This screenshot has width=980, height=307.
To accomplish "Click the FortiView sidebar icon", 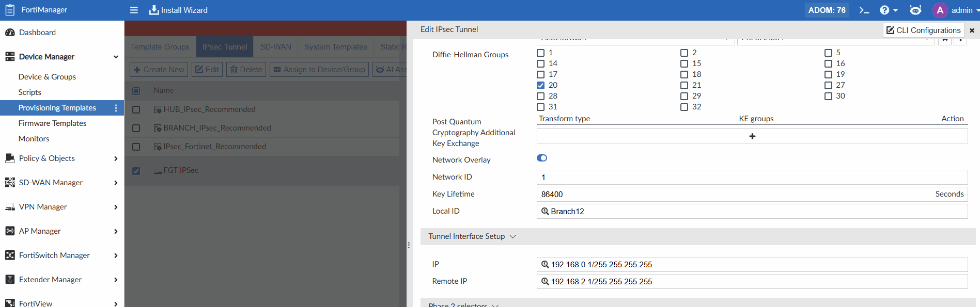I will (x=10, y=303).
